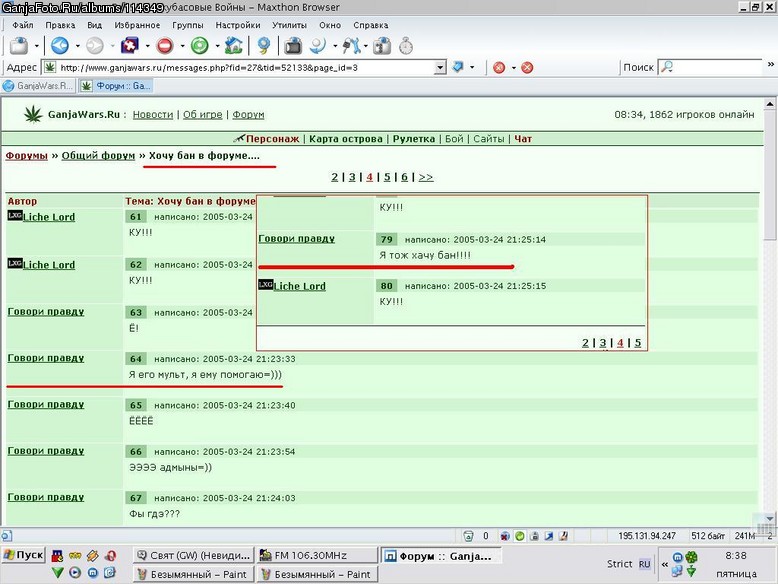Go to forum page 5 in the top pagination
Viewport: 778px width, 584px height.
[x=387, y=177]
